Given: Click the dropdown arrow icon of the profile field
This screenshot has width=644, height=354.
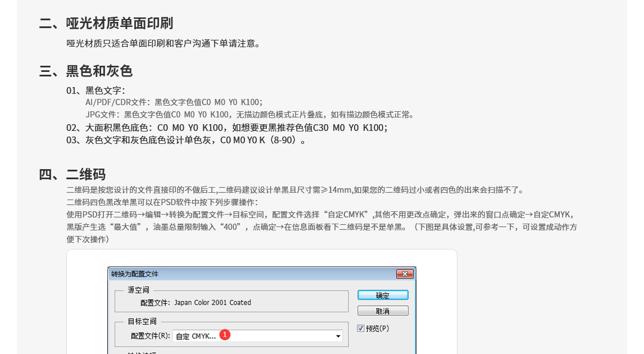Looking at the screenshot, I should pyautogui.click(x=338, y=335).
